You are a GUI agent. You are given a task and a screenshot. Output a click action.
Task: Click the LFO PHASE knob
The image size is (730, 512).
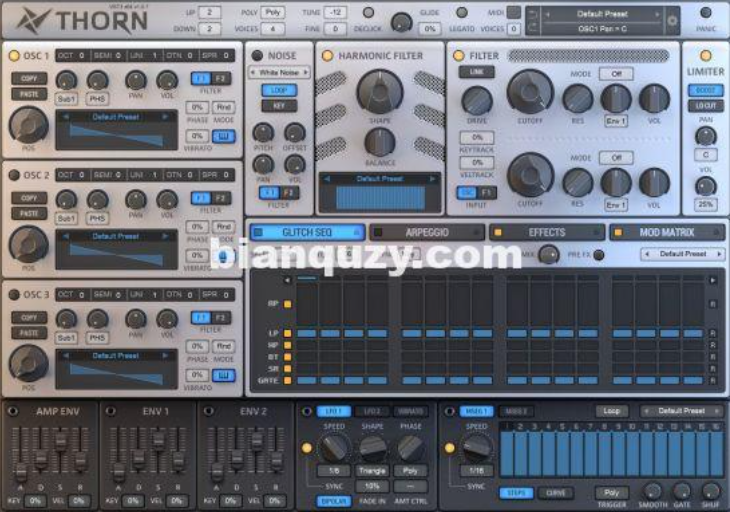click(410, 448)
